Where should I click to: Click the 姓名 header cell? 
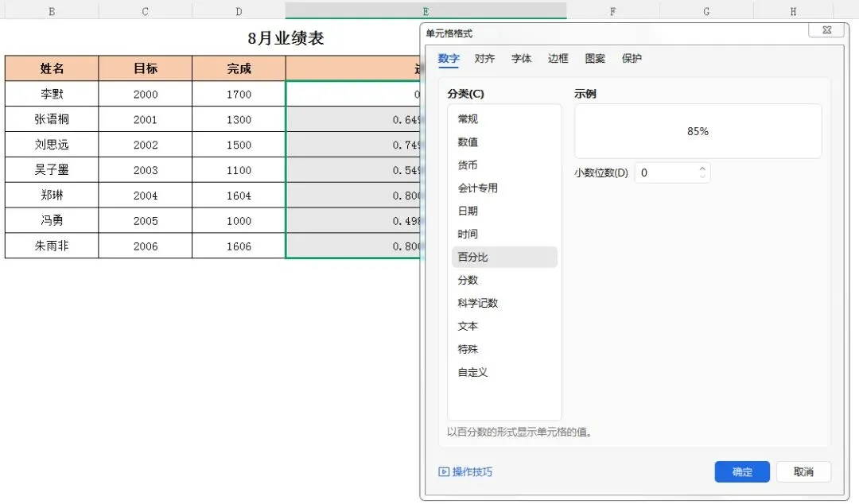52,68
